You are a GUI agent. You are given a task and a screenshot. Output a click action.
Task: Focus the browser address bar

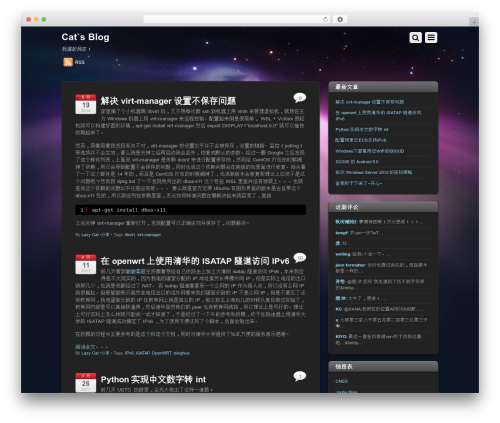(x=237, y=19)
